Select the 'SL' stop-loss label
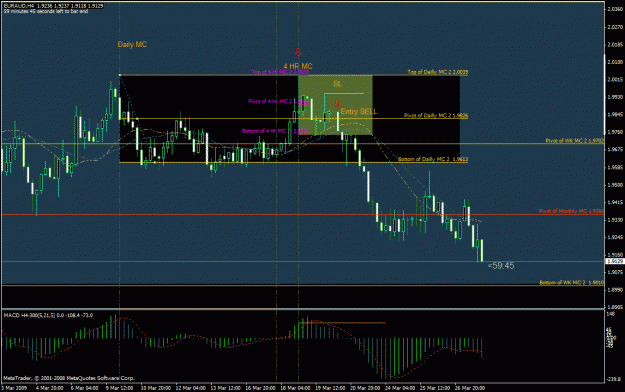625x392 pixels. click(337, 84)
